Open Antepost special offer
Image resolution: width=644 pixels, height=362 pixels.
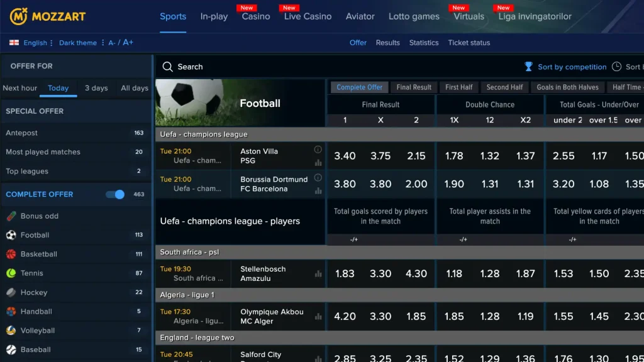[76, 133]
